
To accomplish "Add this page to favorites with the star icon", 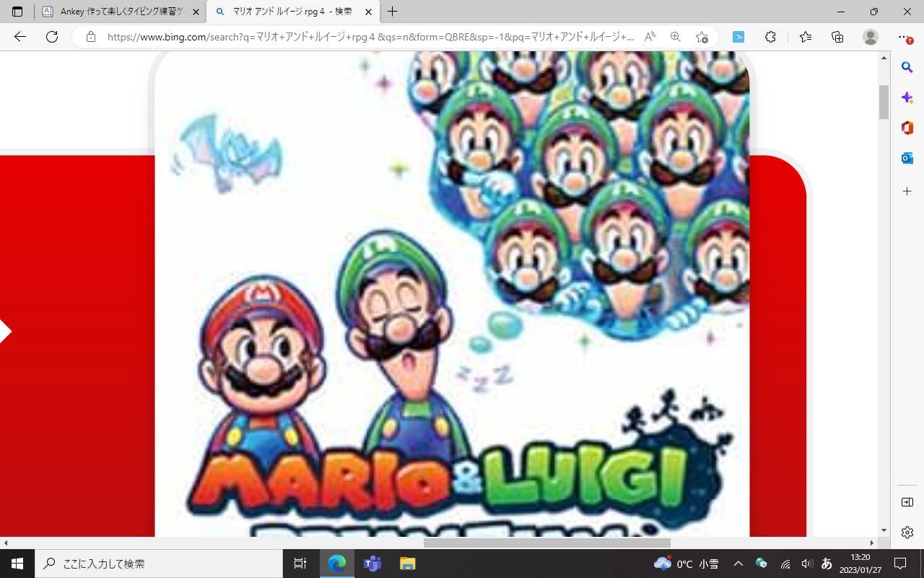I will click(702, 37).
